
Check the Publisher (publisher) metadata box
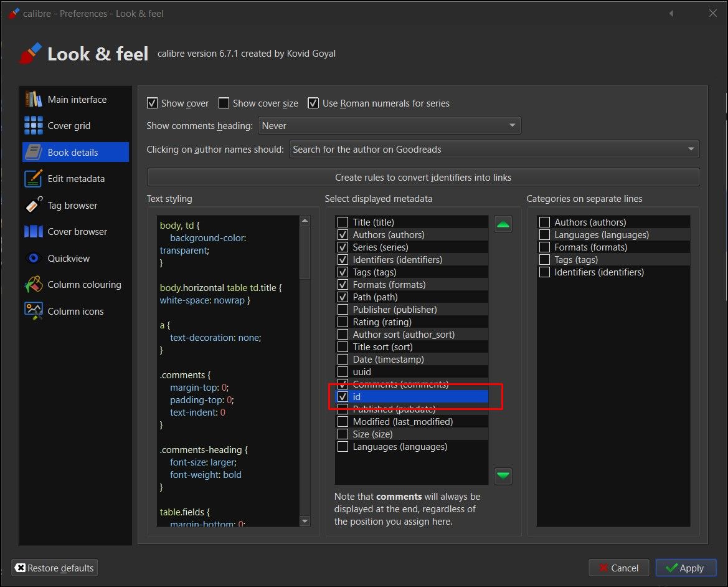(x=343, y=310)
